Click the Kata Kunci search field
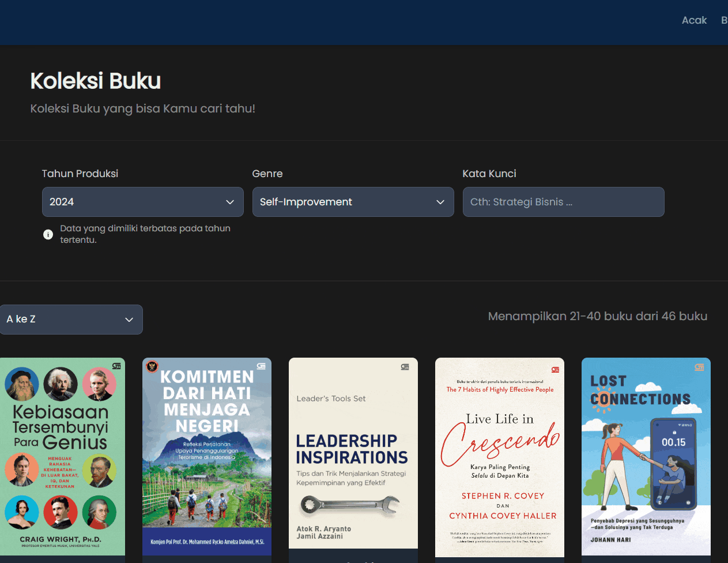This screenshot has width=728, height=563. (564, 202)
